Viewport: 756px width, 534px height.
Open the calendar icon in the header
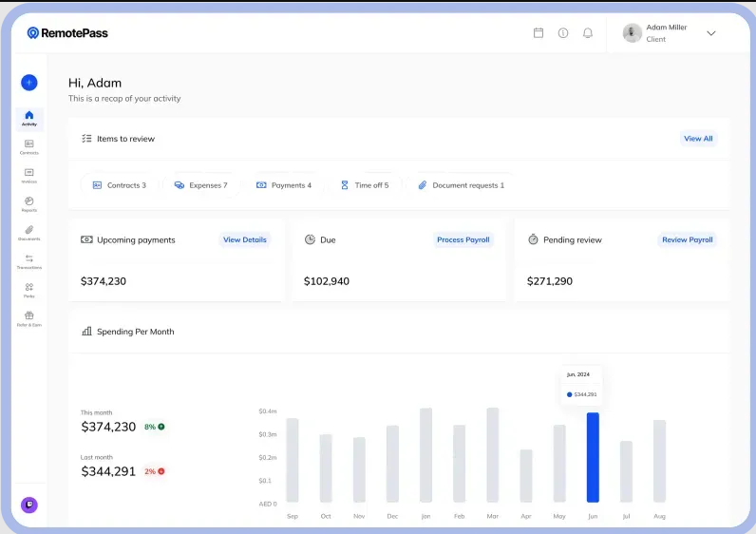(x=539, y=33)
